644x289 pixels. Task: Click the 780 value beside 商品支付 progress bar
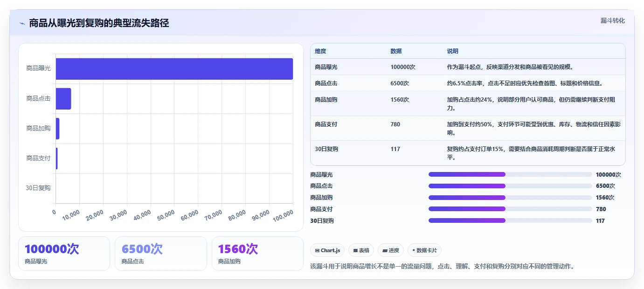point(601,209)
